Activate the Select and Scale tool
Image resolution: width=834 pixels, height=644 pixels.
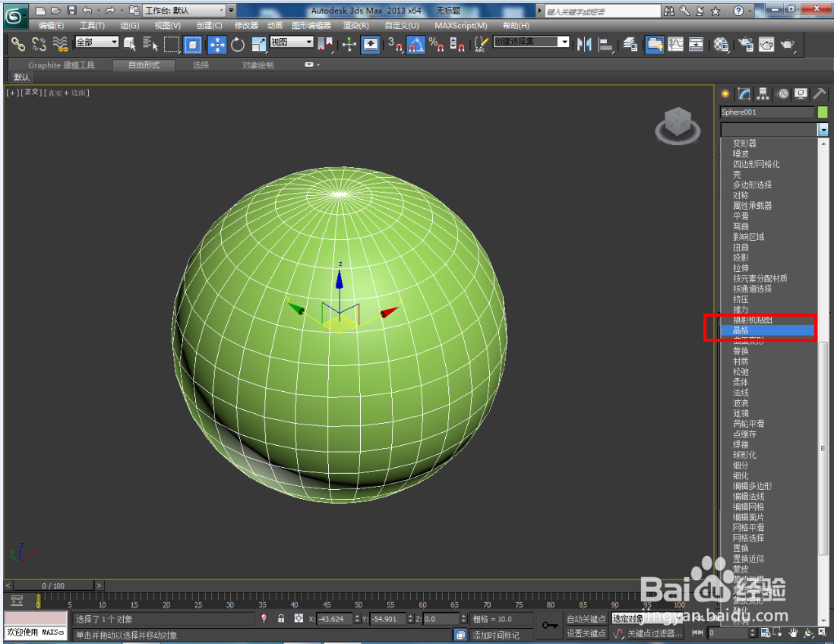point(258,44)
